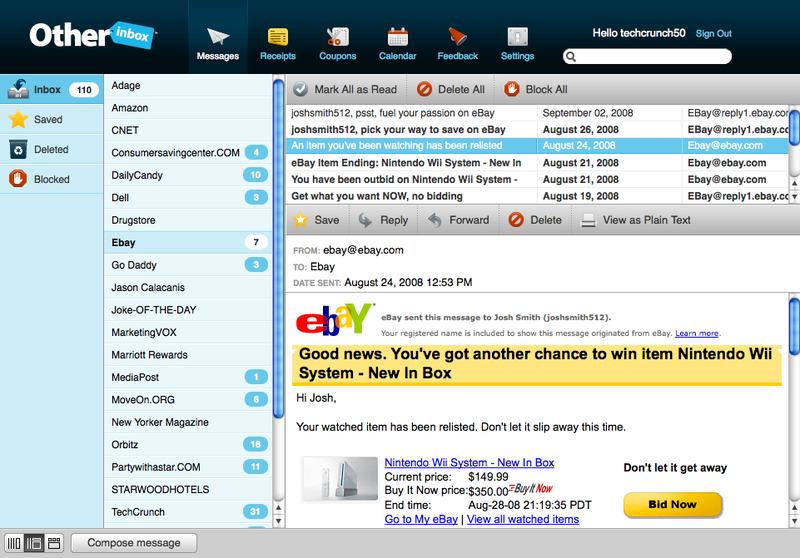800x558 pixels.
Task: Click the Compose message button
Action: 134,543
